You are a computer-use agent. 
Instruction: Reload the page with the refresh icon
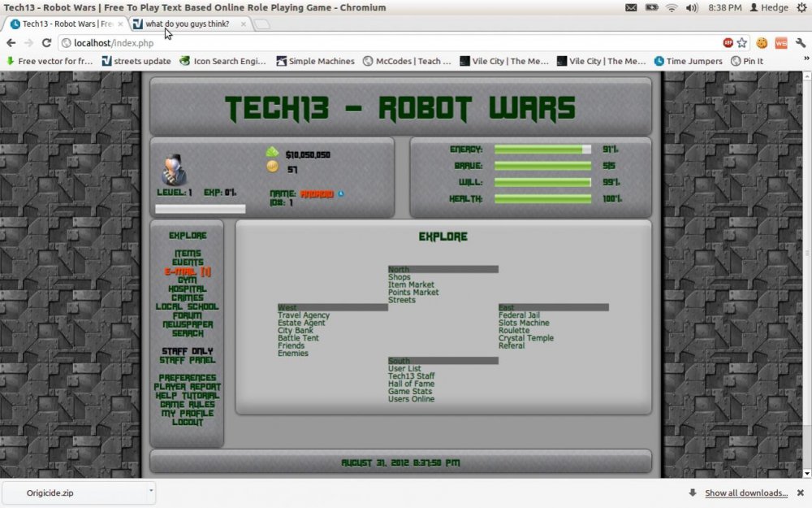46,43
